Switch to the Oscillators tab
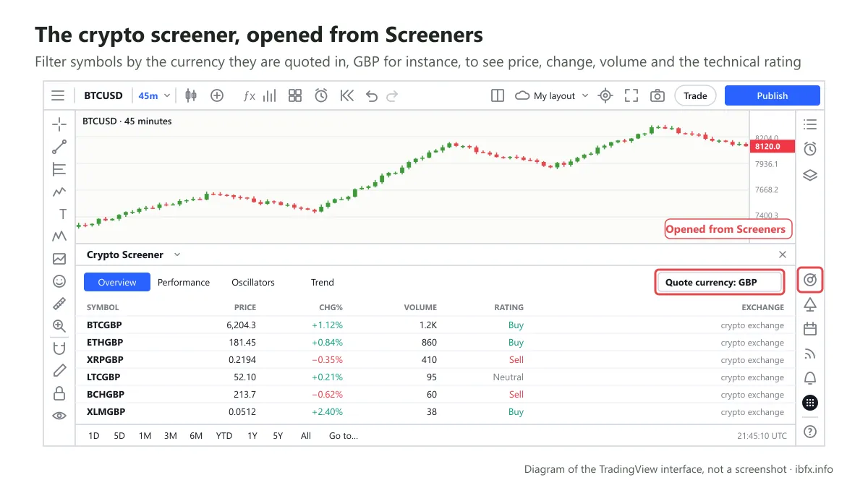The image size is (868, 488). [x=253, y=282]
